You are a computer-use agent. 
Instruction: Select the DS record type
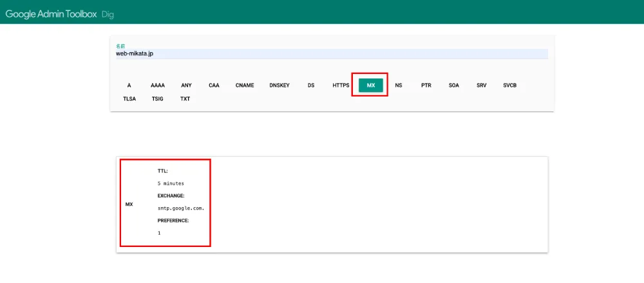(311, 86)
